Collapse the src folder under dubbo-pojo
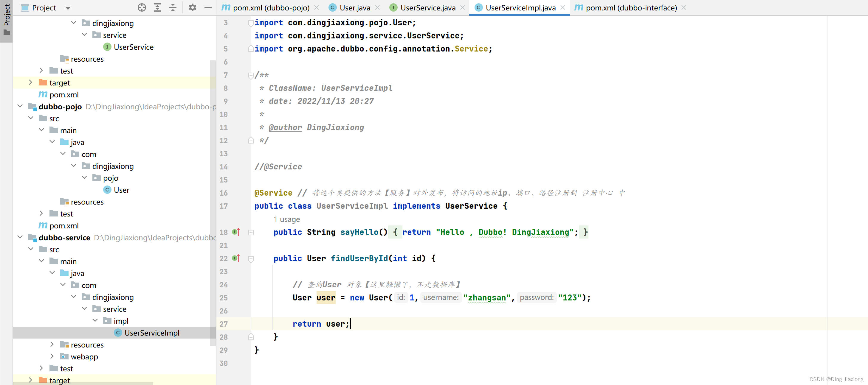Viewport: 868px width, 385px height. pyautogui.click(x=31, y=118)
